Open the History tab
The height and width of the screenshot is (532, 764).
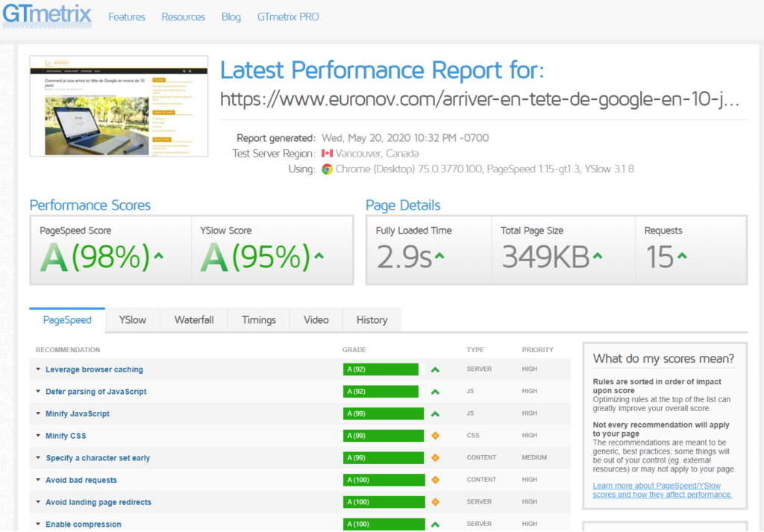click(x=372, y=320)
